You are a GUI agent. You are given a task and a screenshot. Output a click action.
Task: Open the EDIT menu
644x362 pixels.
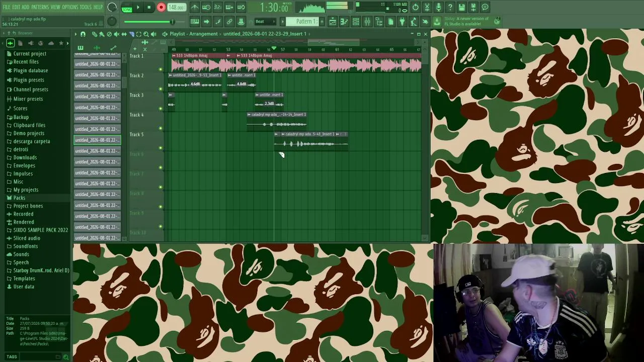(x=16, y=7)
